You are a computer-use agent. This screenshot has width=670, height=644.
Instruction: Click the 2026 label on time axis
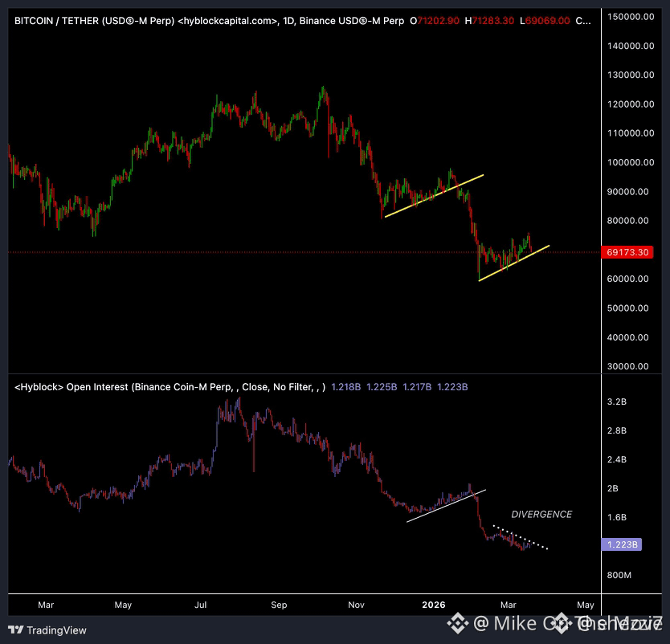click(x=433, y=605)
